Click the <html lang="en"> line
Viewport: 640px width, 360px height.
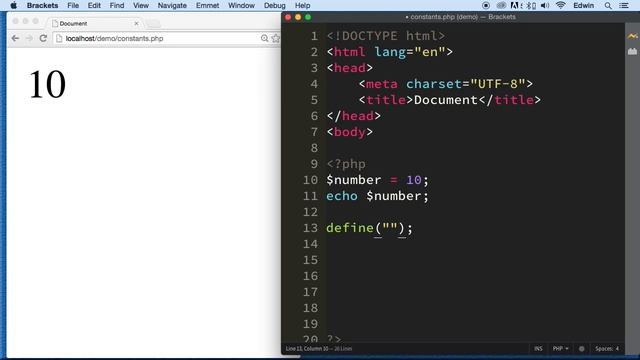point(389,52)
